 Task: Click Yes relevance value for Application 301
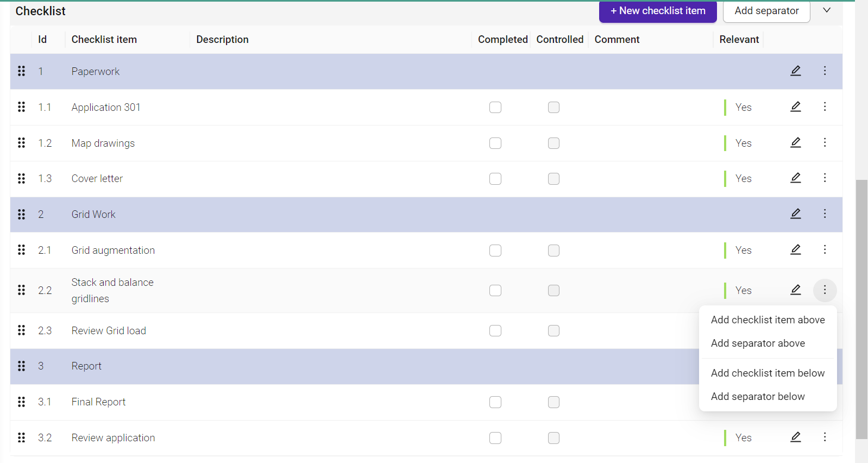coord(743,107)
